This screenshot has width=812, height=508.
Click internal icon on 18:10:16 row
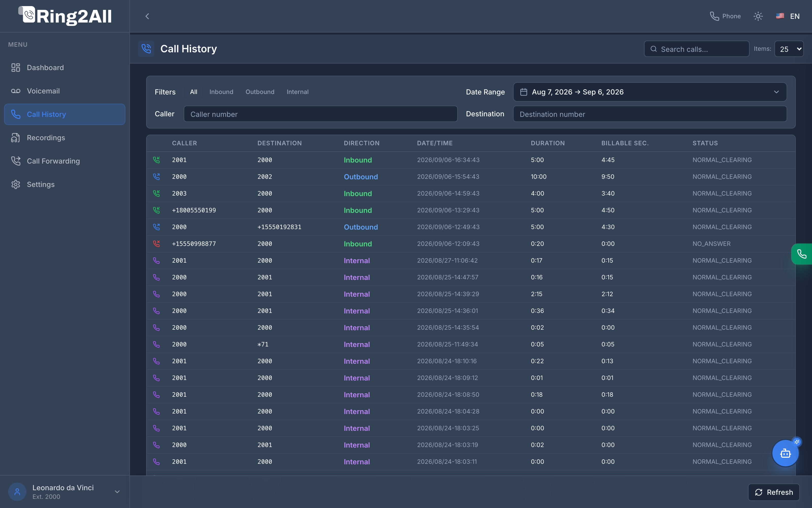click(156, 361)
